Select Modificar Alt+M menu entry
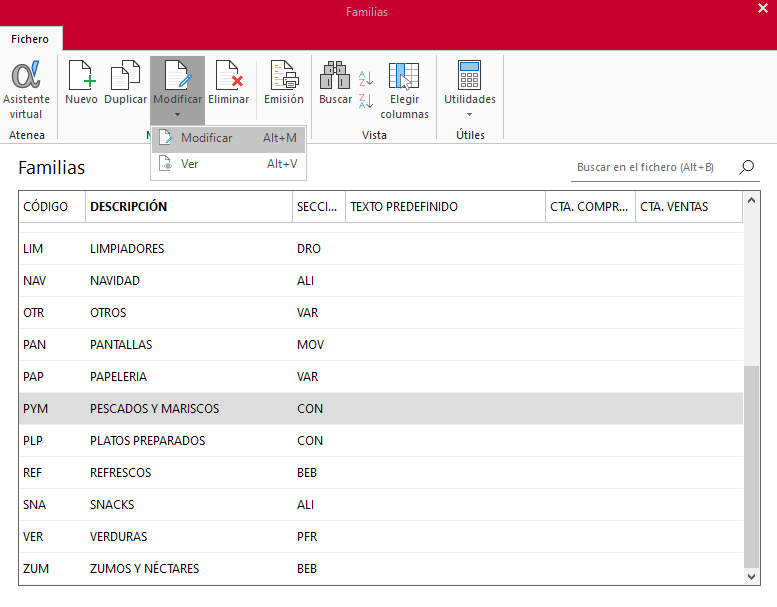 [228, 138]
